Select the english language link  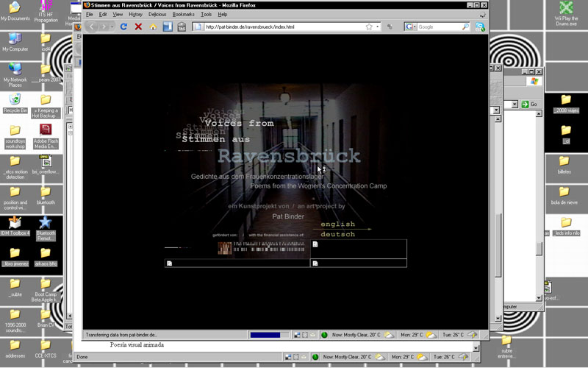pos(337,224)
